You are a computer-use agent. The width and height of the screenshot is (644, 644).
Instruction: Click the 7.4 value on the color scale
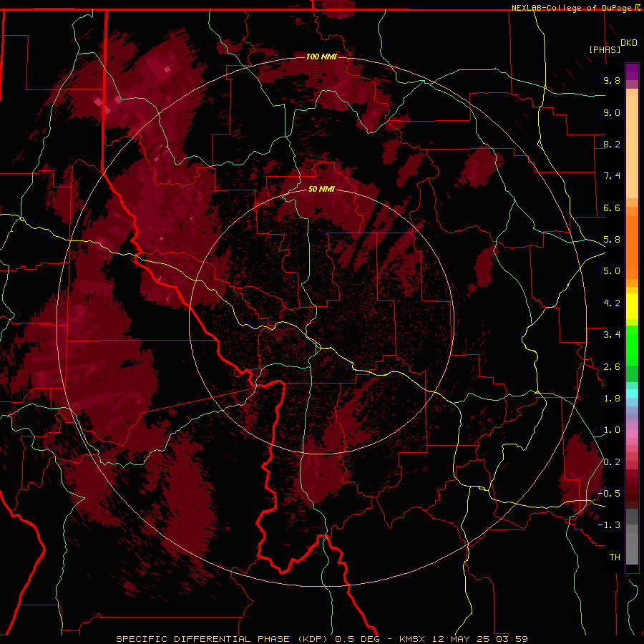point(612,176)
